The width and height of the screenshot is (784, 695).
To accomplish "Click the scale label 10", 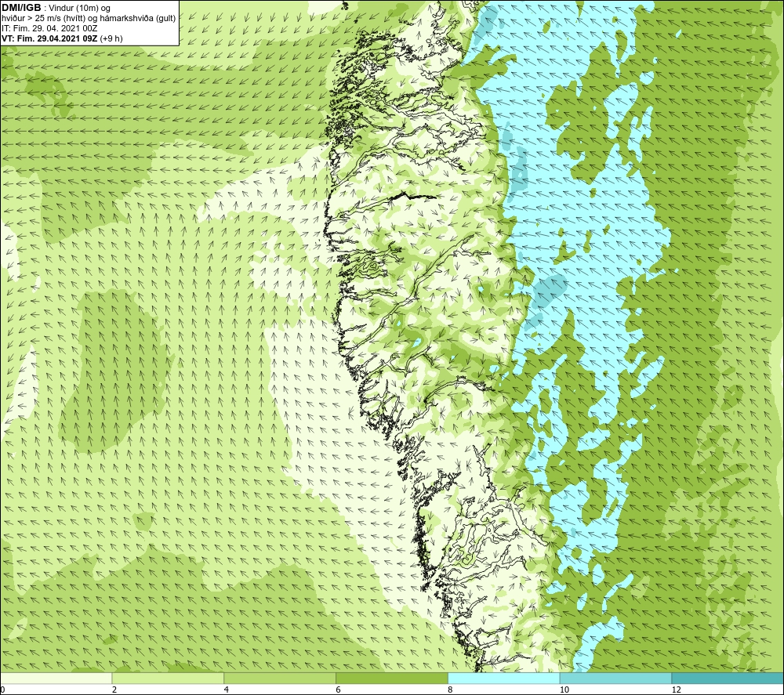I will (564, 690).
